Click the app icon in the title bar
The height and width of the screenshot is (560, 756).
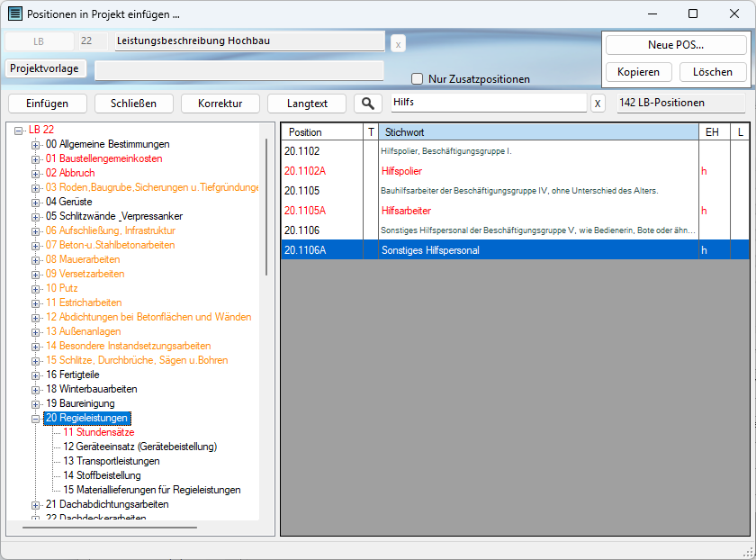coord(14,14)
